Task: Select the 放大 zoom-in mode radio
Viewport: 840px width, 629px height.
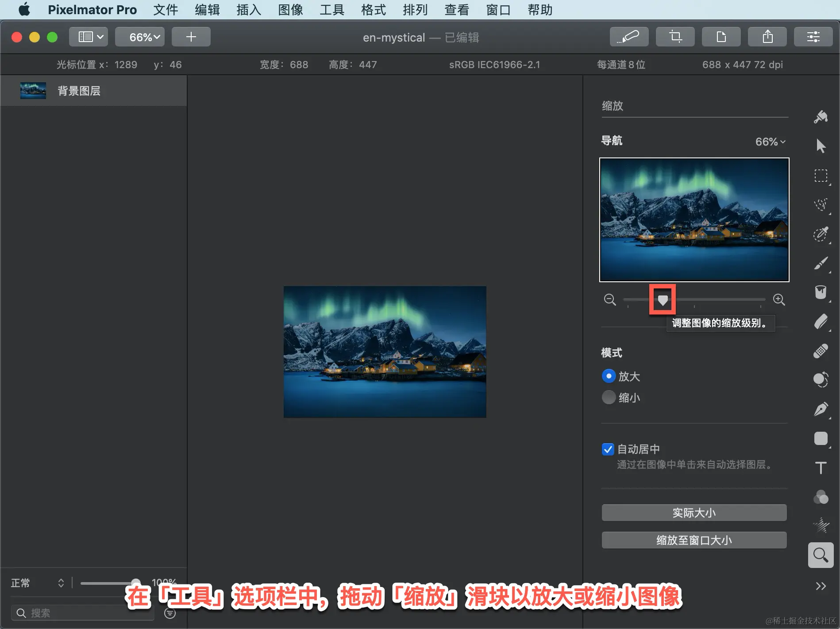Action: click(x=609, y=376)
